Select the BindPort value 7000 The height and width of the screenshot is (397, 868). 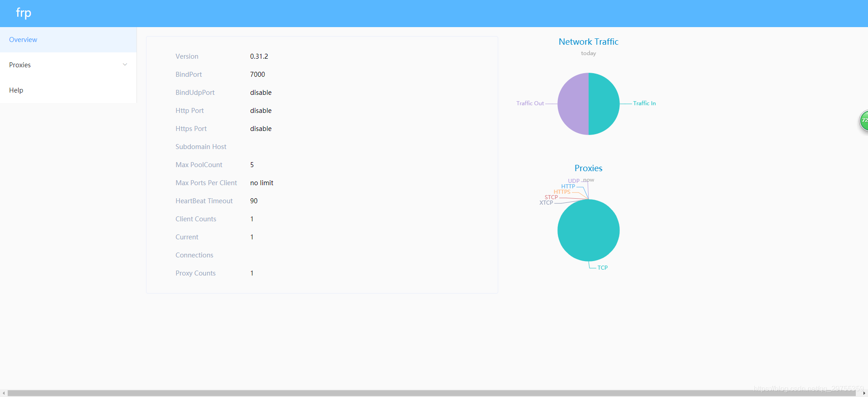tap(258, 75)
